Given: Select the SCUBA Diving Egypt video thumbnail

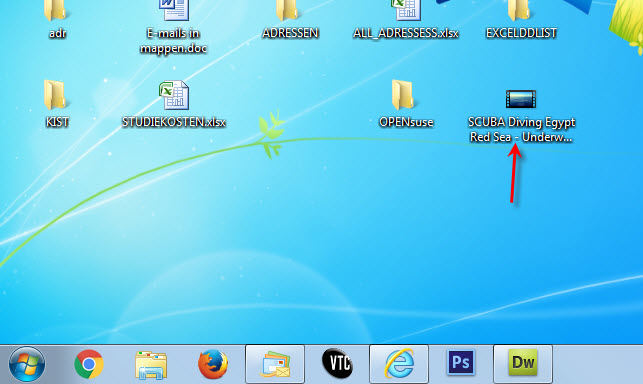Looking at the screenshot, I should (521, 99).
